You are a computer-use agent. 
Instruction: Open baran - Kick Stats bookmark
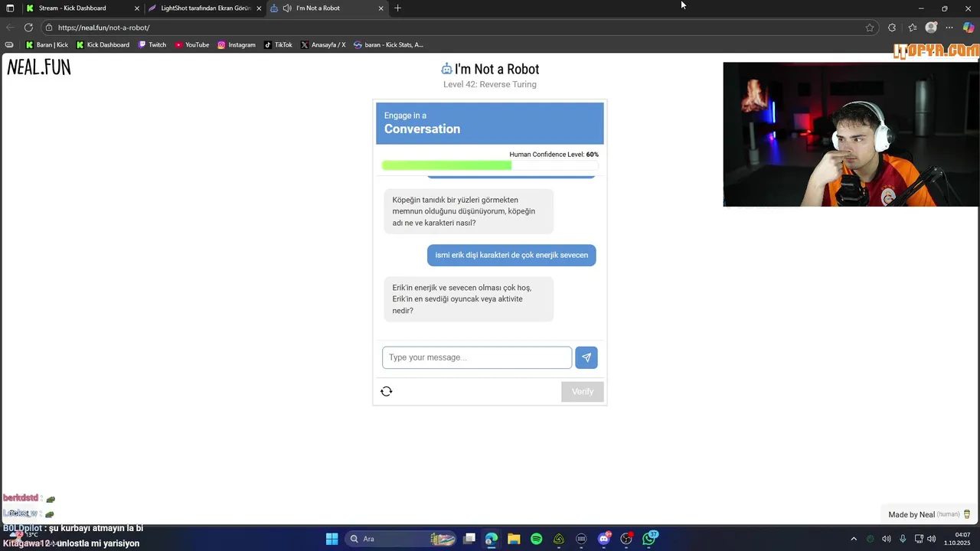[388, 45]
